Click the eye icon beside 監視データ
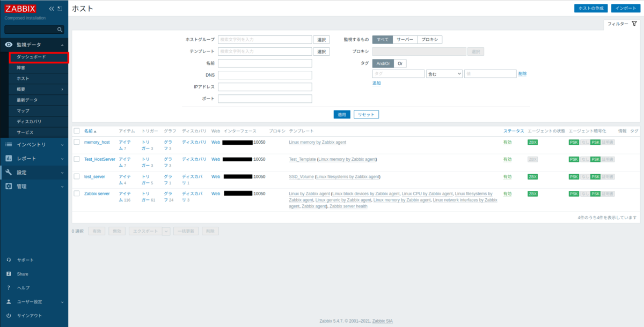Viewport: 644px width, 327px height. (x=9, y=45)
